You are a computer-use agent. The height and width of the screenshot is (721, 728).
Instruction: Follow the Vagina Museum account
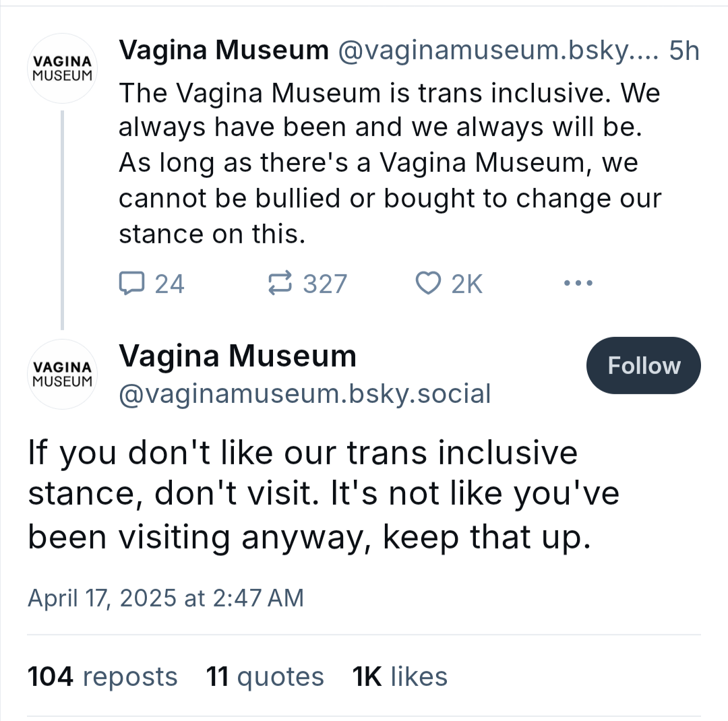point(644,365)
